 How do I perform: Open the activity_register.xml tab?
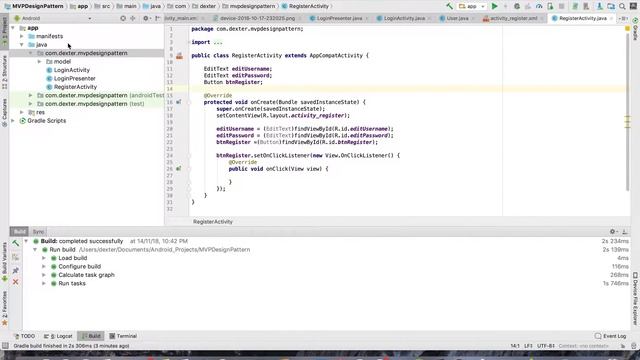click(513, 18)
